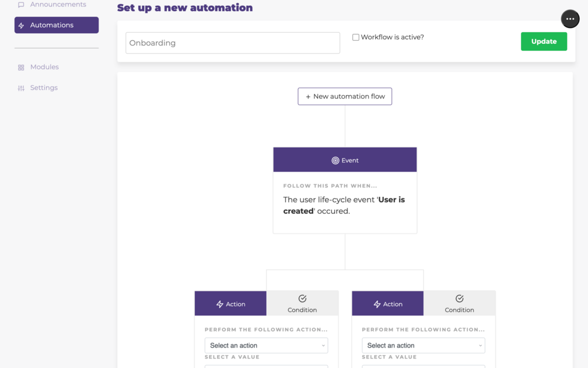Click the Announcements speech bubble icon

click(x=20, y=4)
